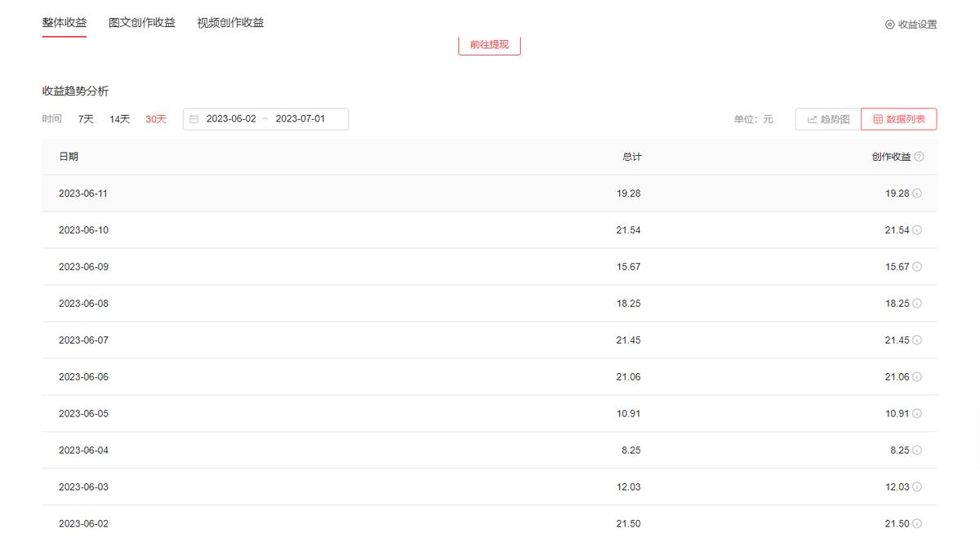Select the 30天 time range
980x538 pixels.
point(156,119)
